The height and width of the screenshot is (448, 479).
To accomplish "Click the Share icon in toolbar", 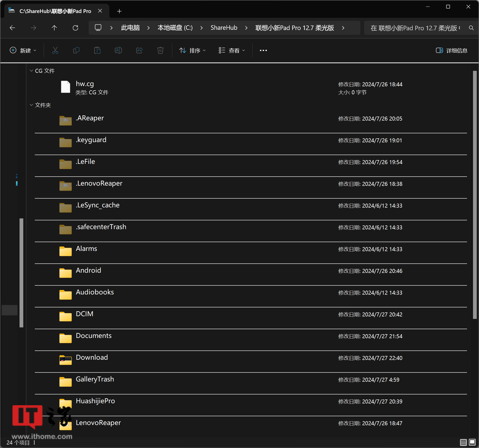I will [x=139, y=50].
